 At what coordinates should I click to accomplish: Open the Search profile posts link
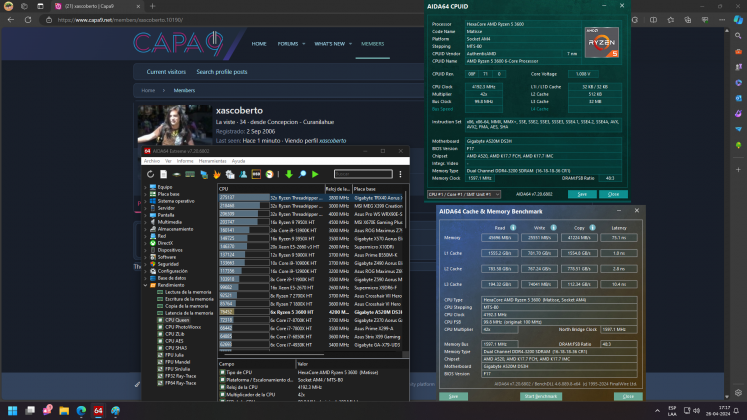[222, 72]
